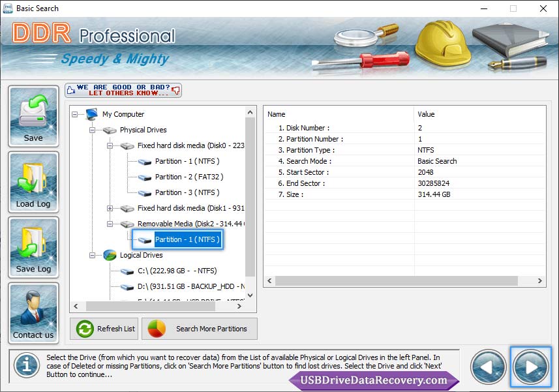559x392 pixels.
Task: Collapse the Removable Media Disk2 node
Action: point(110,224)
